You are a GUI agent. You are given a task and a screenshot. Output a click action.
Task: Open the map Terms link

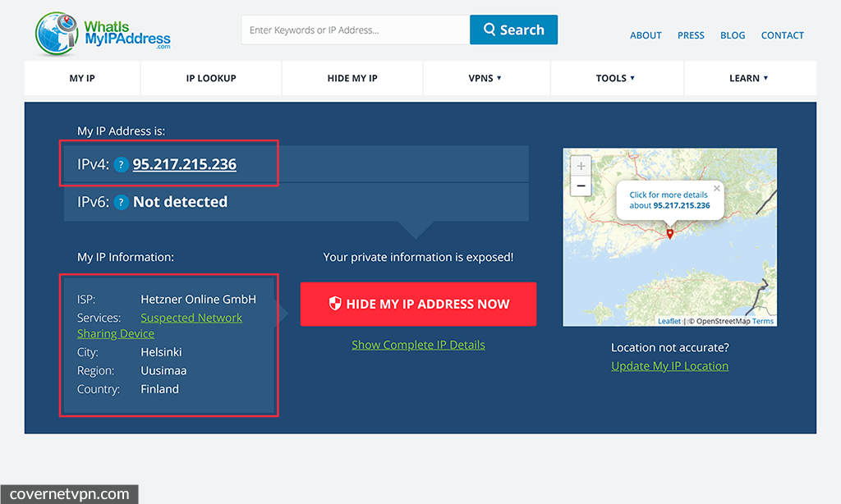763,321
